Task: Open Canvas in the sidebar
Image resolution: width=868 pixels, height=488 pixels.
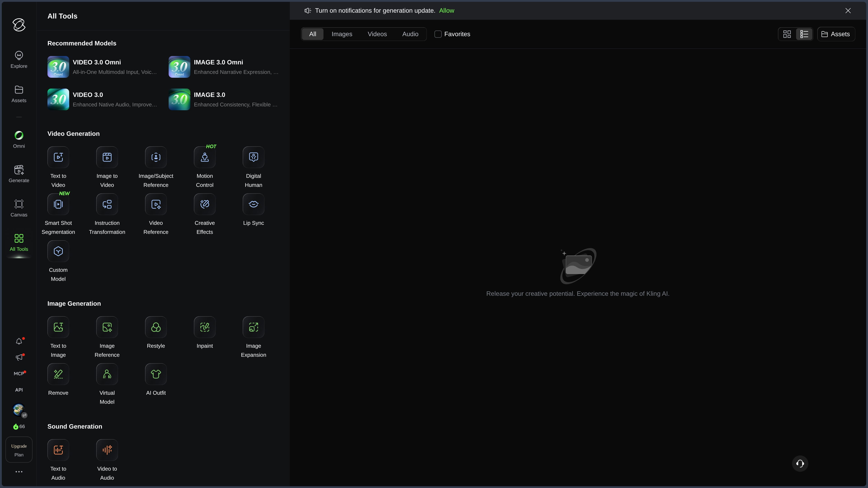Action: pos(19,209)
